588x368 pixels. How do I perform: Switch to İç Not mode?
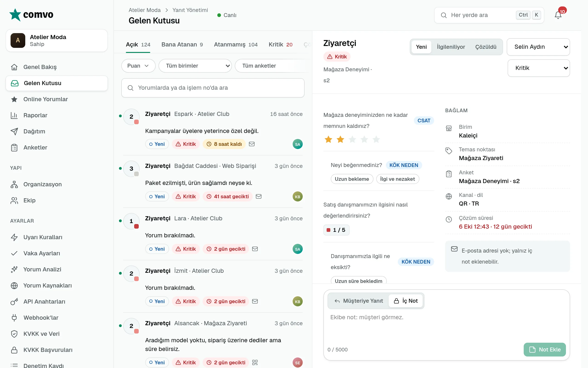point(406,301)
